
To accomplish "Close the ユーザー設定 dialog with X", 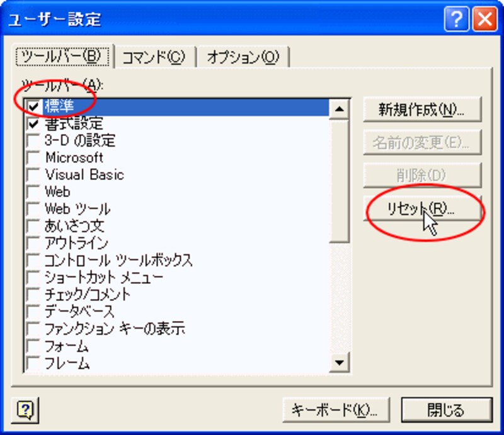I will (x=485, y=20).
